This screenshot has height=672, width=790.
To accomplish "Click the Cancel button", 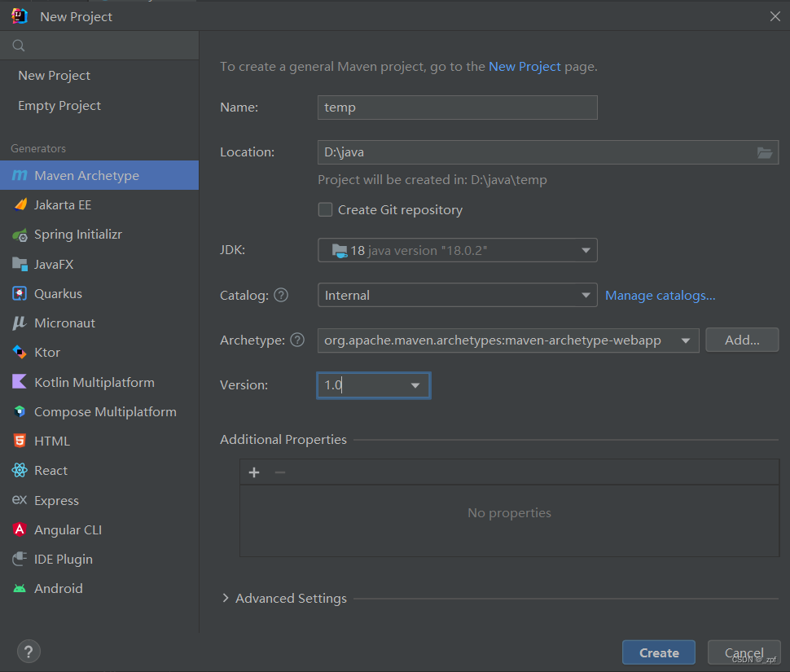I will [744, 652].
